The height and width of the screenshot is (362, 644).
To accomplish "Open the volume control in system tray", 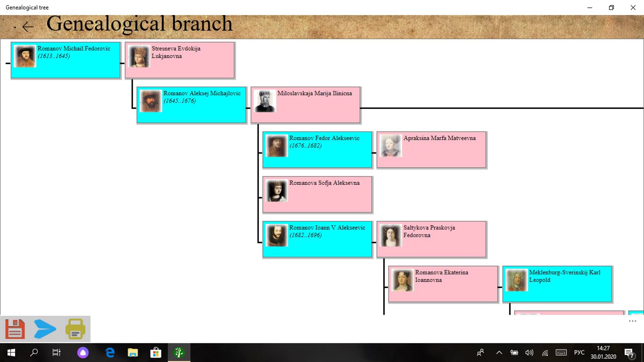I will point(529,352).
